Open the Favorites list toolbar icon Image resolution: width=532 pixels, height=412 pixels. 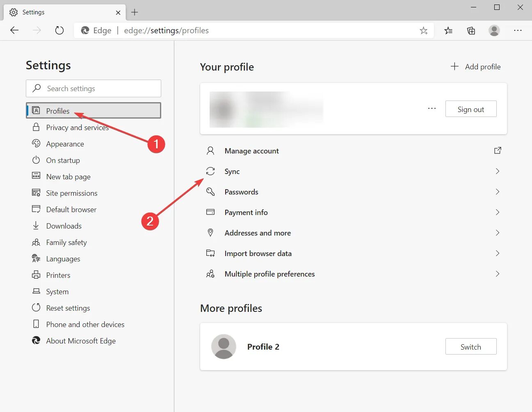(448, 30)
